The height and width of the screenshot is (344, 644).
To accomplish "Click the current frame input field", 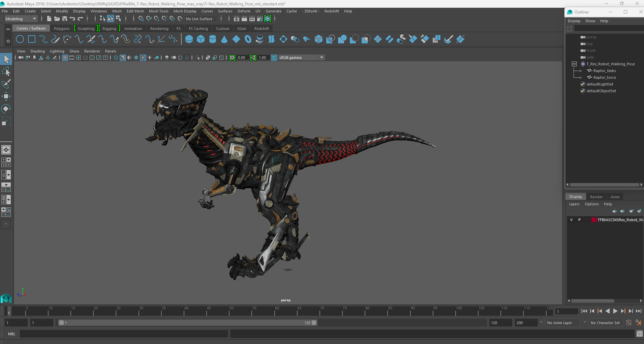I will [566, 311].
